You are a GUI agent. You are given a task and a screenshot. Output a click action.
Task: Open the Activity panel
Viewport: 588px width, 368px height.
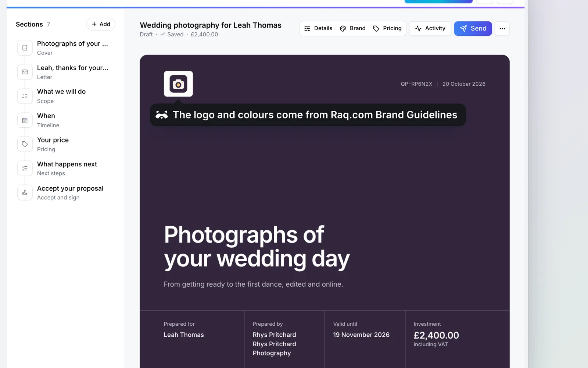pyautogui.click(x=430, y=28)
